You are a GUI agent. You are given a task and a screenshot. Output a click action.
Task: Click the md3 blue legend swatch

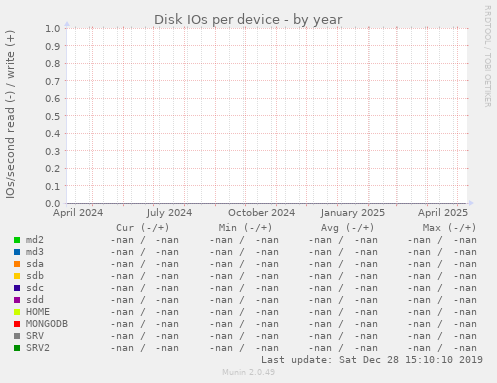(x=17, y=252)
